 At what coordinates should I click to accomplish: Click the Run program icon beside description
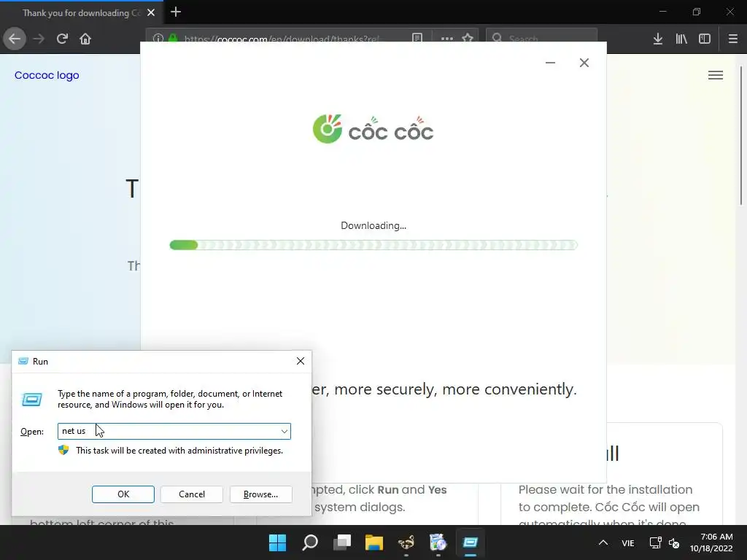pos(32,399)
